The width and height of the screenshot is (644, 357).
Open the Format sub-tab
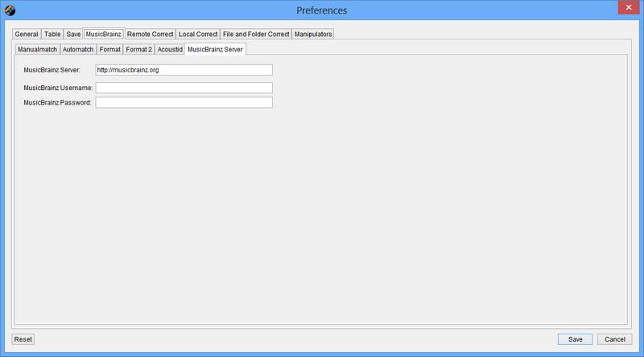coord(109,49)
